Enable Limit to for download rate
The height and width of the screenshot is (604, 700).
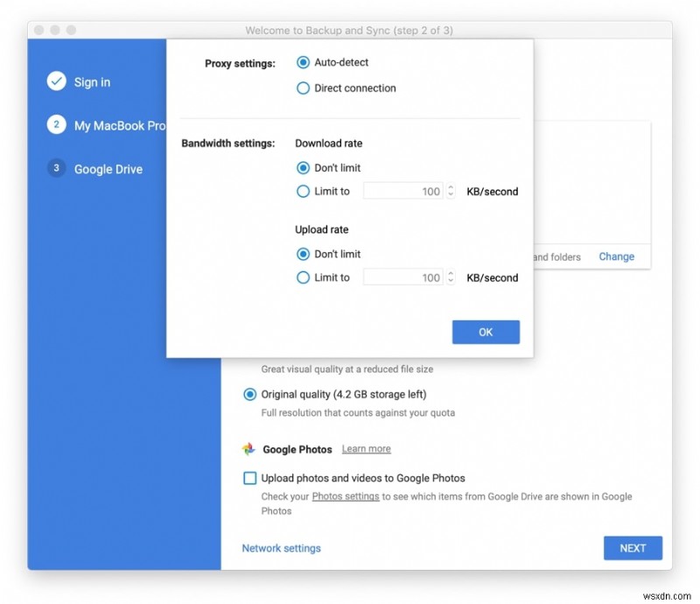(303, 191)
